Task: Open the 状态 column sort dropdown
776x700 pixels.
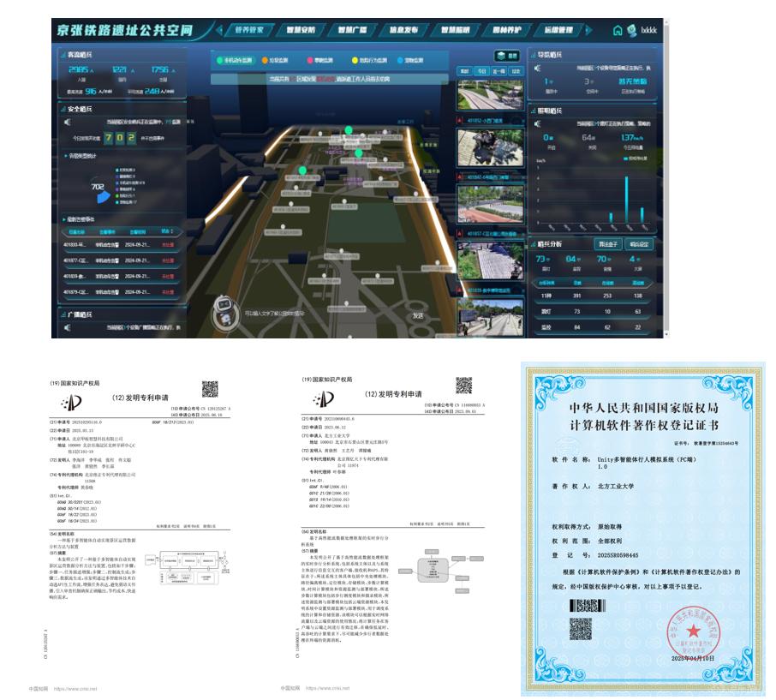Action: [169, 230]
